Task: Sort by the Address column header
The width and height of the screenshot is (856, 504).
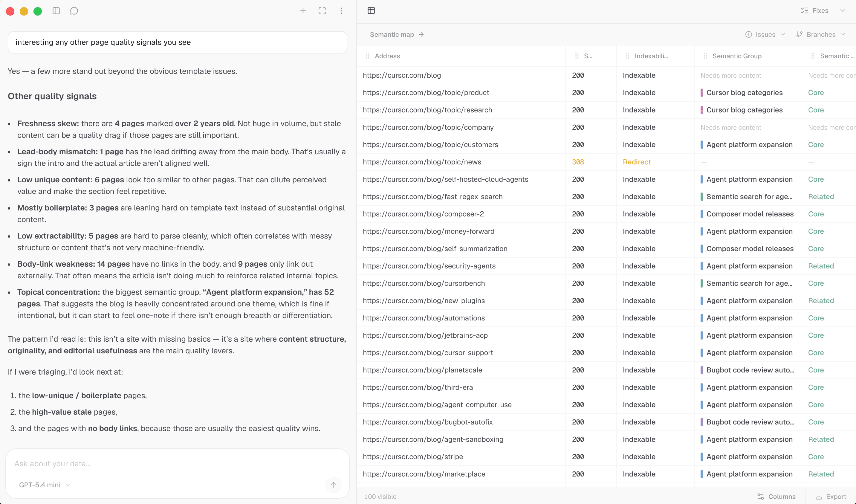Action: pos(387,56)
